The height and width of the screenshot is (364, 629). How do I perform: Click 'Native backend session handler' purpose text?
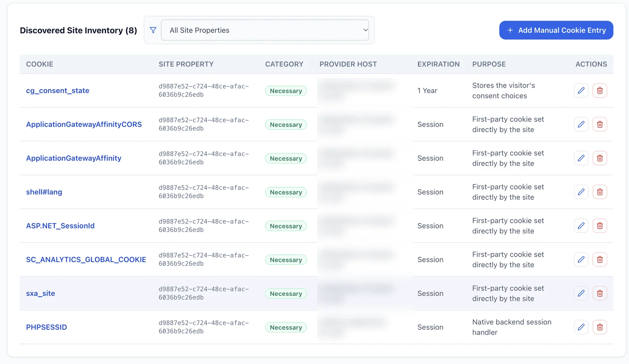point(512,327)
